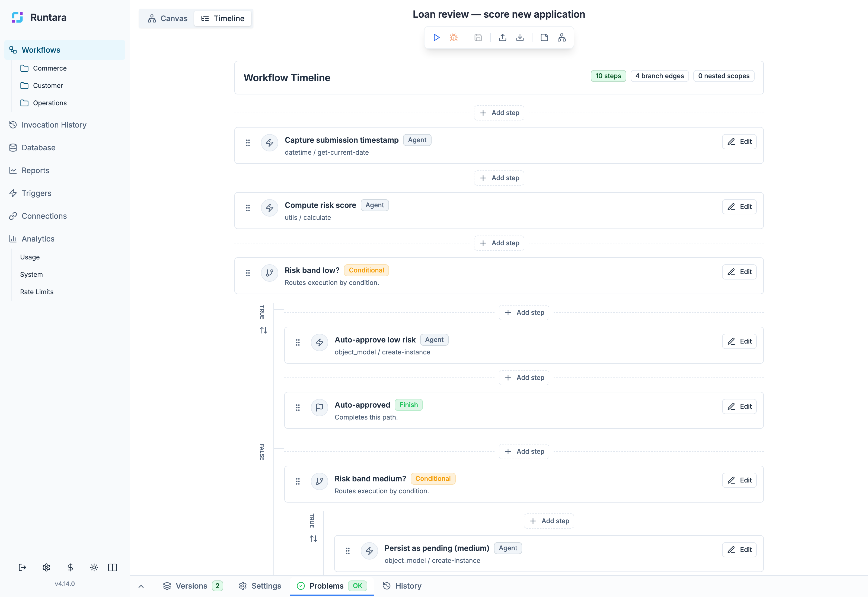This screenshot has height=597, width=868.
Task: Open settings gear in sidebar footer
Action: [x=46, y=567]
